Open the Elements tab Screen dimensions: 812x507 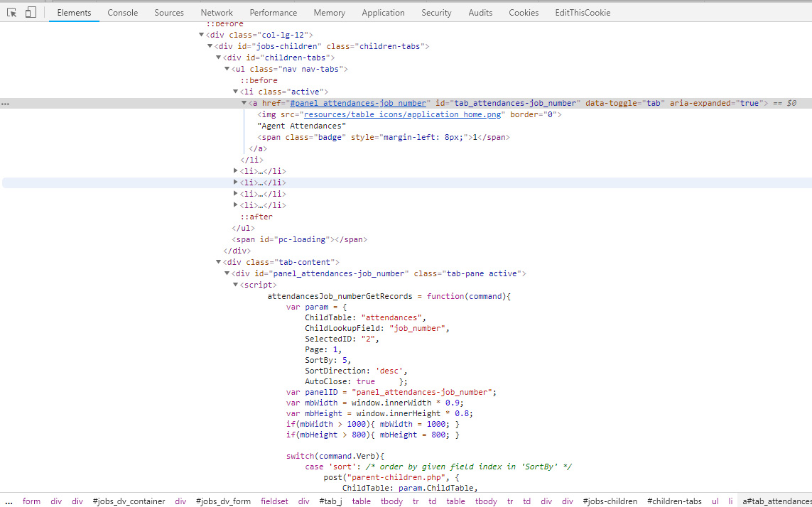coord(74,13)
